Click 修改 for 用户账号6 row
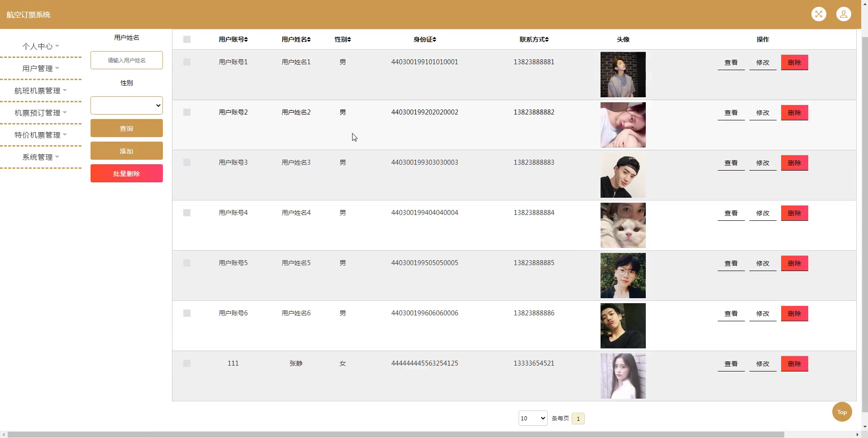Screen dimensions: 868x438 763,314
